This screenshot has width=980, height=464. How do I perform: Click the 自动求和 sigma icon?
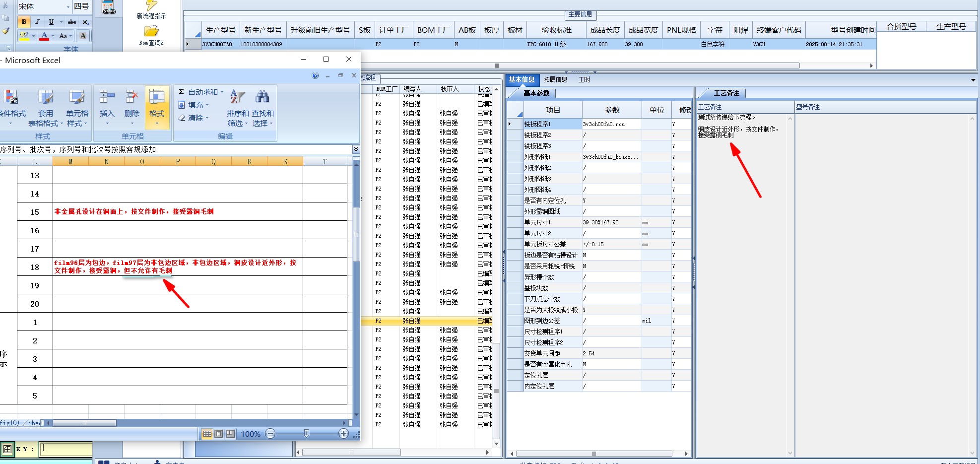(x=182, y=92)
